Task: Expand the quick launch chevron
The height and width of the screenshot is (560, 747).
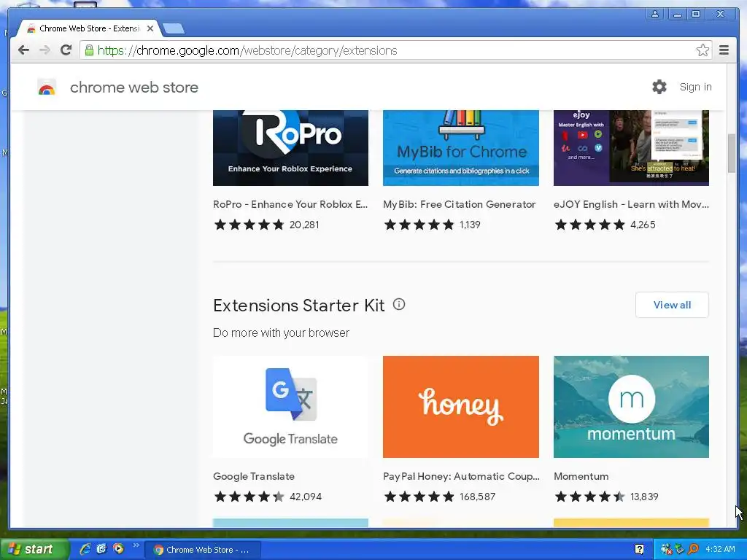Action: [x=136, y=545]
